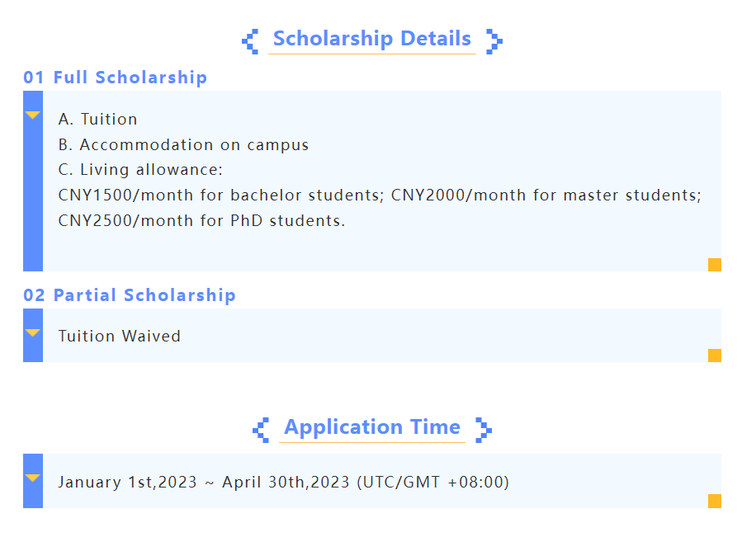Screen dimensions: 756x537
Task: Click orange square in Partial Scholarship box corner
Action: tap(715, 356)
